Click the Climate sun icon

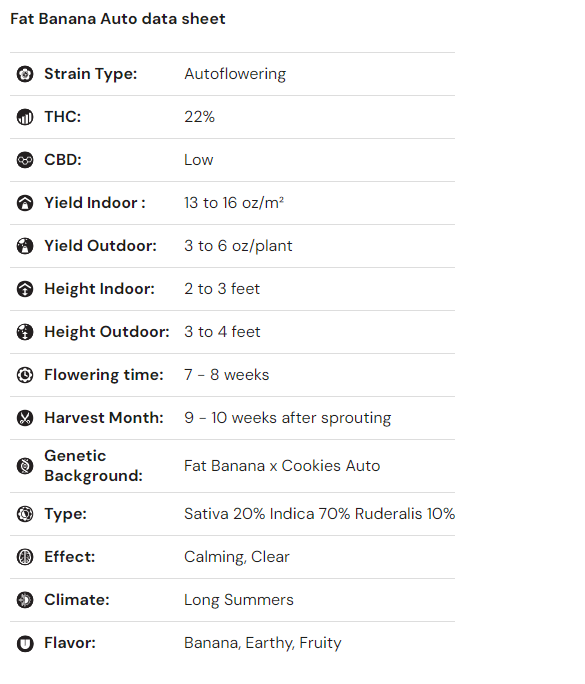click(25, 600)
